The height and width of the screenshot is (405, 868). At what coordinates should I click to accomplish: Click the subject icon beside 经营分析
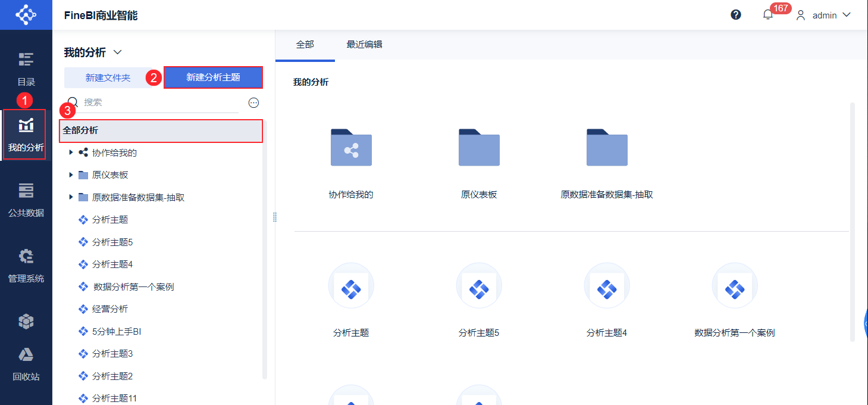click(83, 309)
